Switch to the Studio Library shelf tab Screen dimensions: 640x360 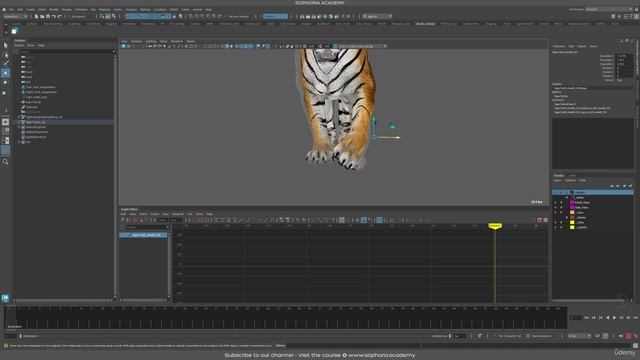click(425, 24)
